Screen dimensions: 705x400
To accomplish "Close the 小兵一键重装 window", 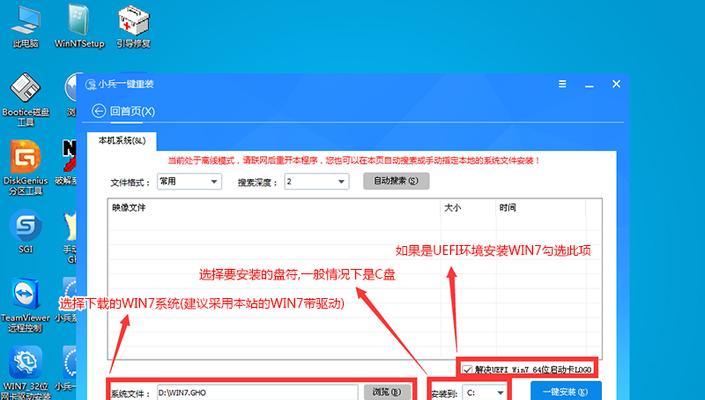I will click(x=616, y=84).
